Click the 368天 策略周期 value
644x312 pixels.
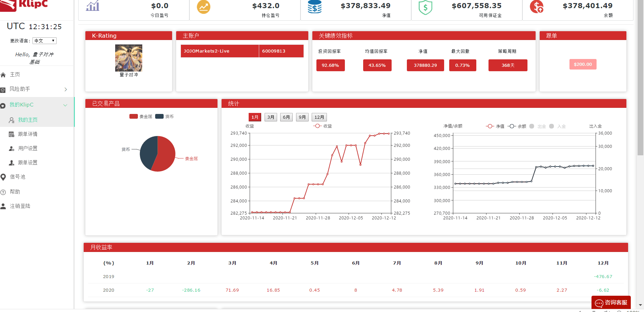(x=508, y=65)
